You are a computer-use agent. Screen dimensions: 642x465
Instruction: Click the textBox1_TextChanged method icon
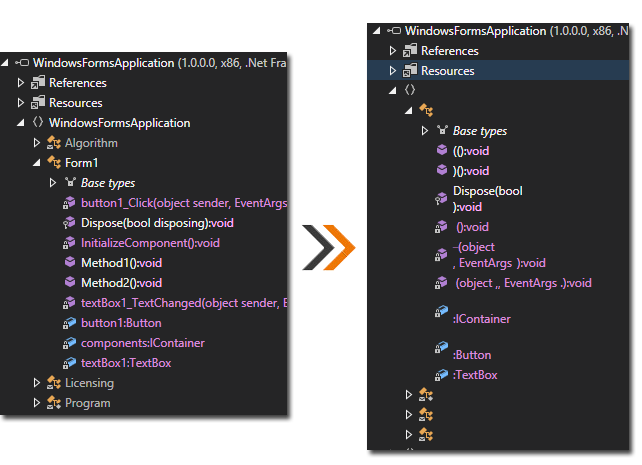click(x=69, y=303)
